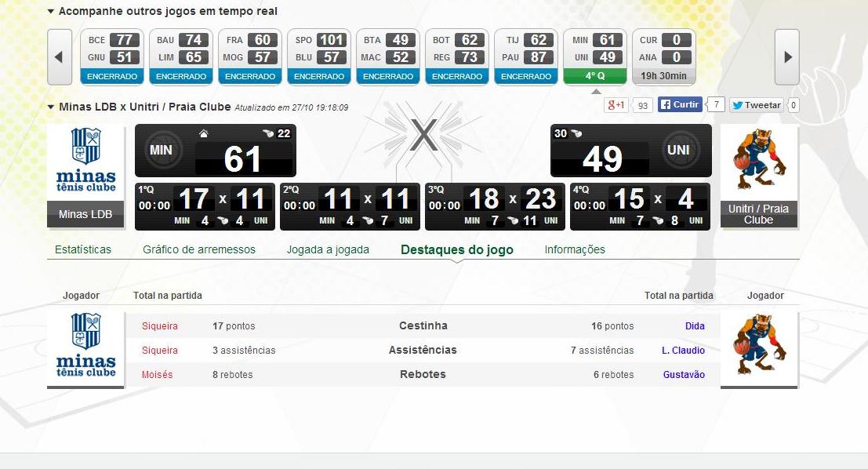Select the Informações tab
The height and width of the screenshot is (469, 868).
click(575, 249)
